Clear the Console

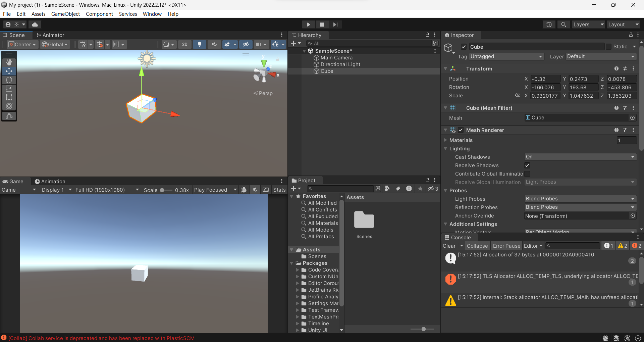(x=449, y=246)
